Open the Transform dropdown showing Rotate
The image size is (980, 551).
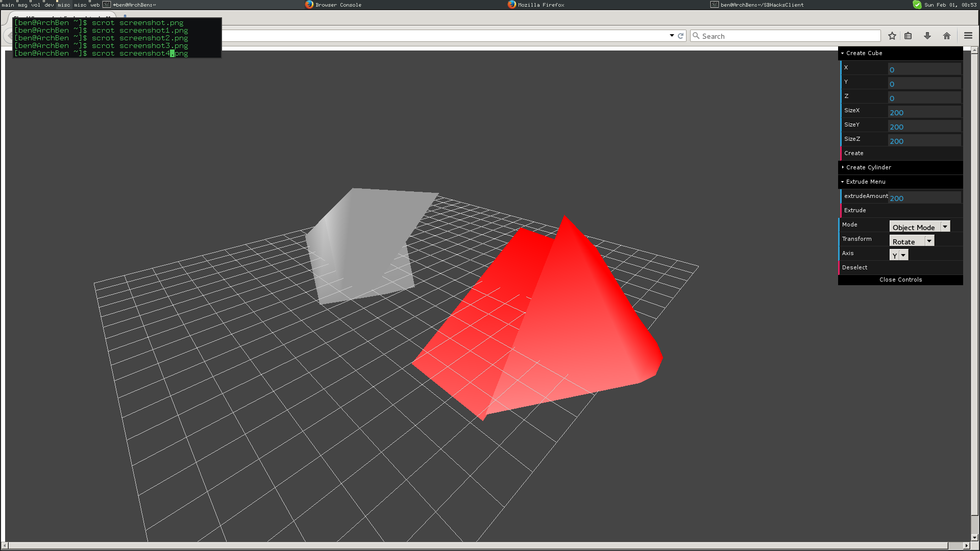tap(912, 241)
